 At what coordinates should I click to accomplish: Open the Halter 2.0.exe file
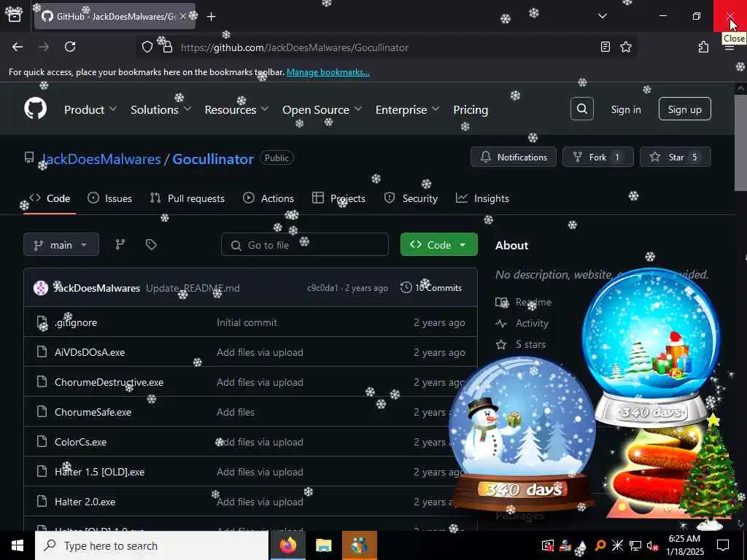tap(85, 502)
